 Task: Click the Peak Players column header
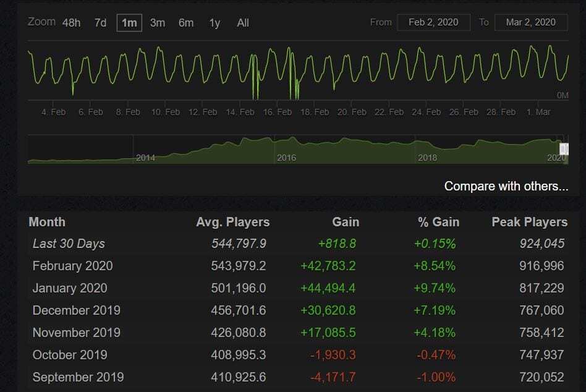point(529,222)
